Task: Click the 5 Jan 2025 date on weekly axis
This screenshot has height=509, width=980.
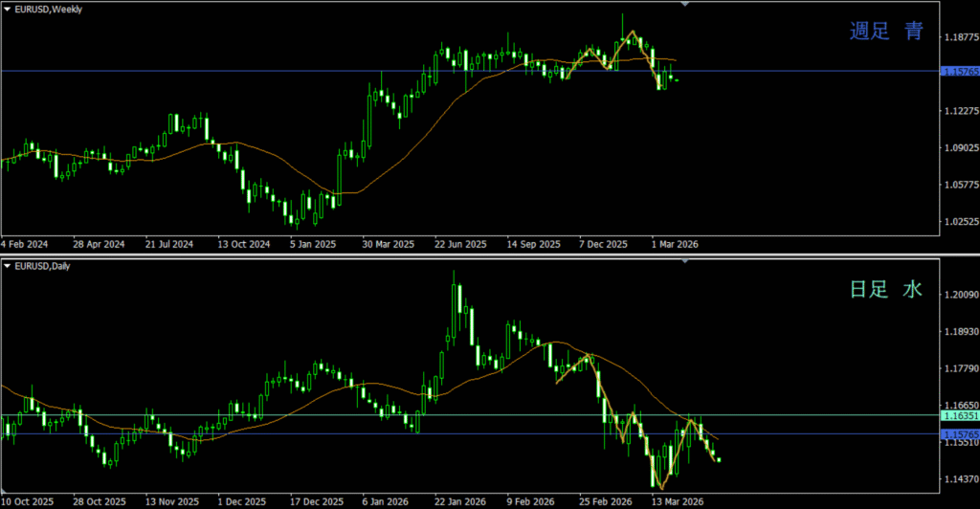Action: [x=312, y=244]
